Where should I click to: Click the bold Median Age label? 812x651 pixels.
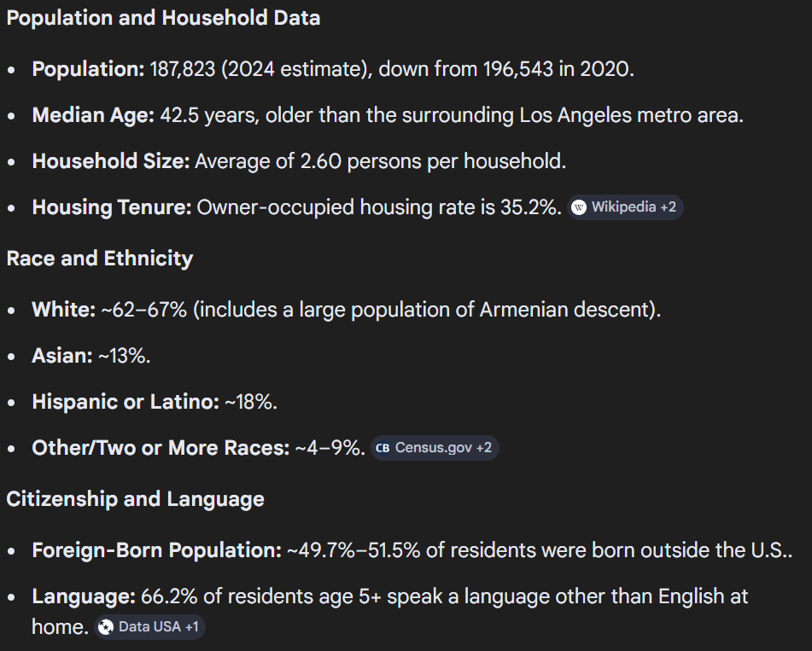93,115
